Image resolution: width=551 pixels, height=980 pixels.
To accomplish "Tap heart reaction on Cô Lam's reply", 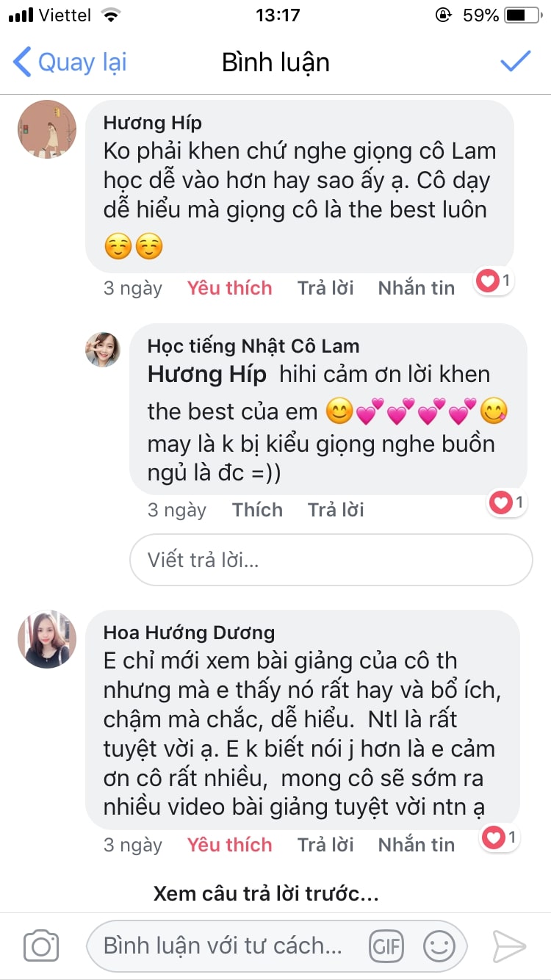I will 507,502.
